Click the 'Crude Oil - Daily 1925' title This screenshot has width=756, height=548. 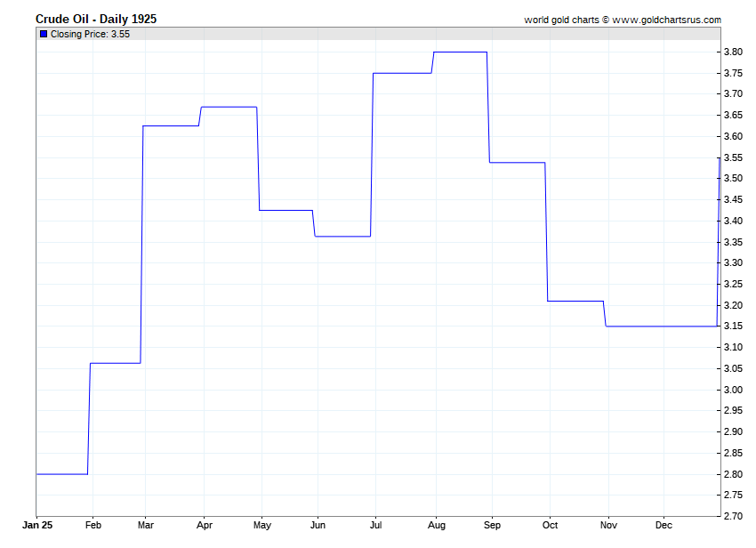tap(96, 19)
